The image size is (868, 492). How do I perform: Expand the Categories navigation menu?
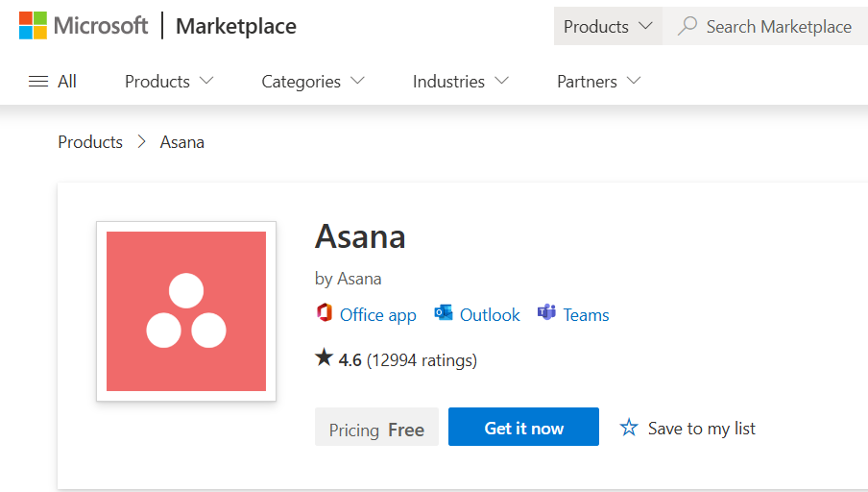pyautogui.click(x=313, y=82)
